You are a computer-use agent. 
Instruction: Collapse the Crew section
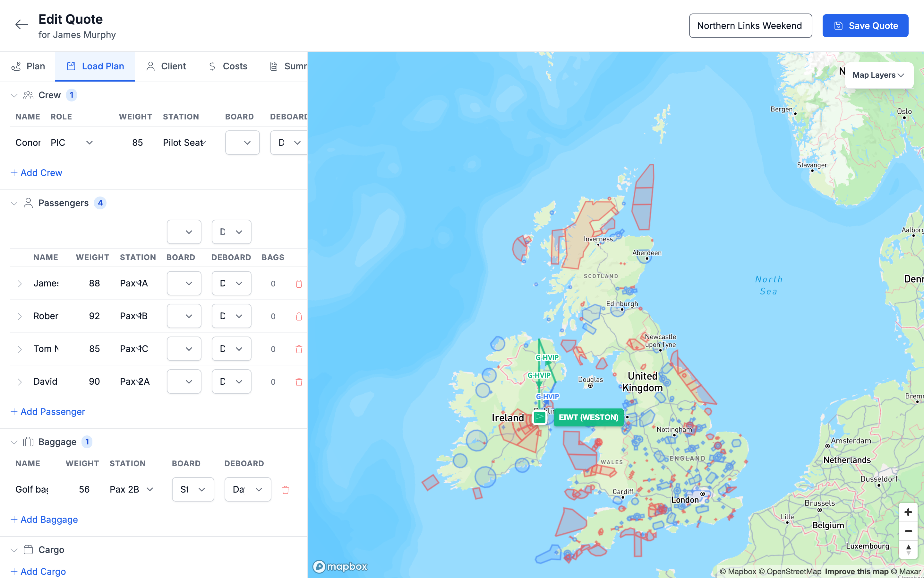14,95
